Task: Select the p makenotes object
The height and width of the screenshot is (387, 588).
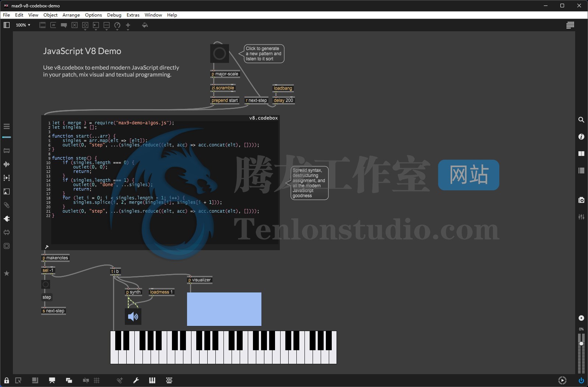Action: pyautogui.click(x=56, y=258)
